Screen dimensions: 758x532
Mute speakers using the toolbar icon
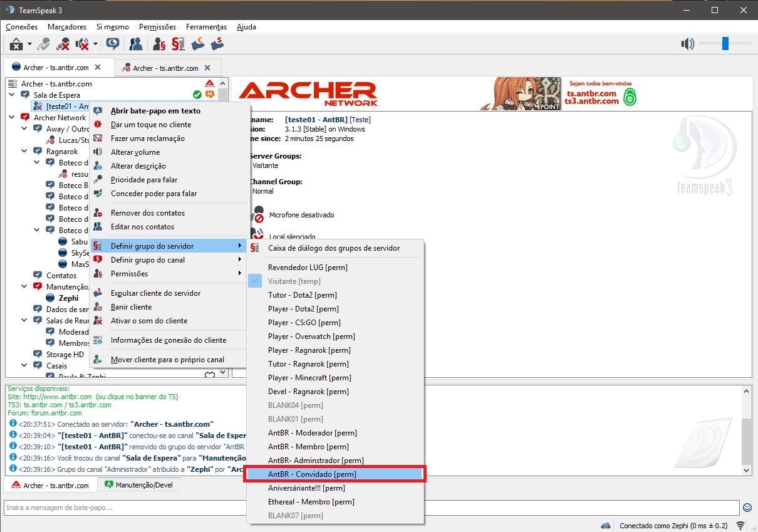click(82, 44)
